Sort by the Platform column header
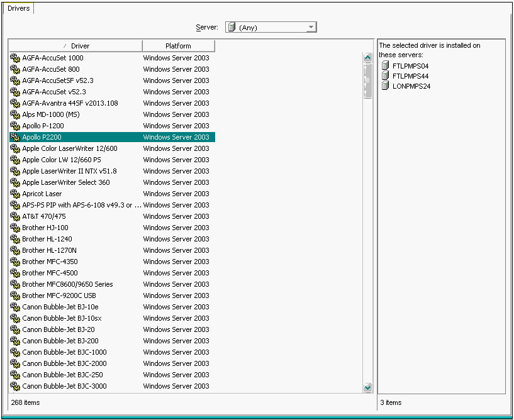The width and height of the screenshot is (514, 420). (178, 46)
